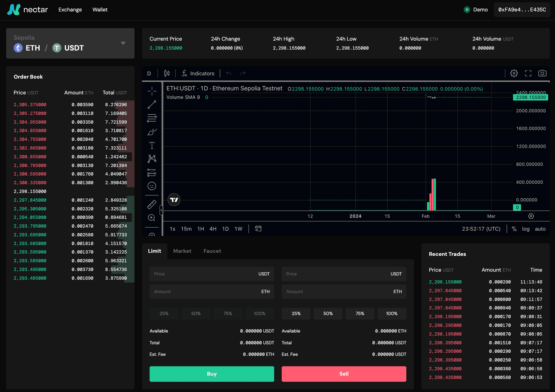Set chart range to 1s
This screenshot has width=555, height=392.
tap(172, 229)
